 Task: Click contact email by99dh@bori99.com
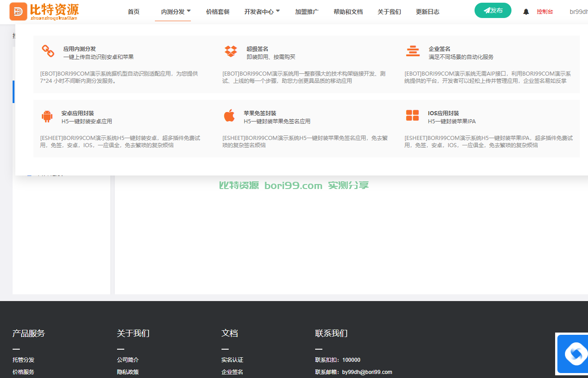tap(367, 372)
